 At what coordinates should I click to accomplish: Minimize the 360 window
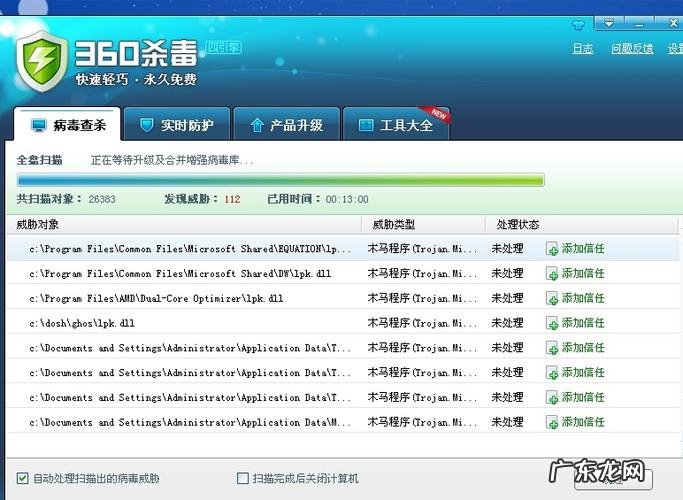coord(639,23)
